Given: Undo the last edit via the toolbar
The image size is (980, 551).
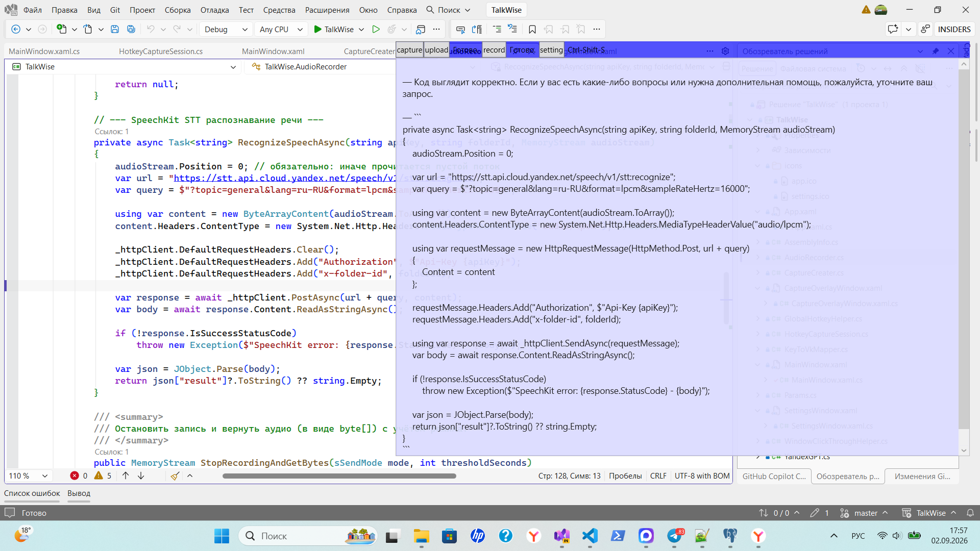Looking at the screenshot, I should 151,30.
